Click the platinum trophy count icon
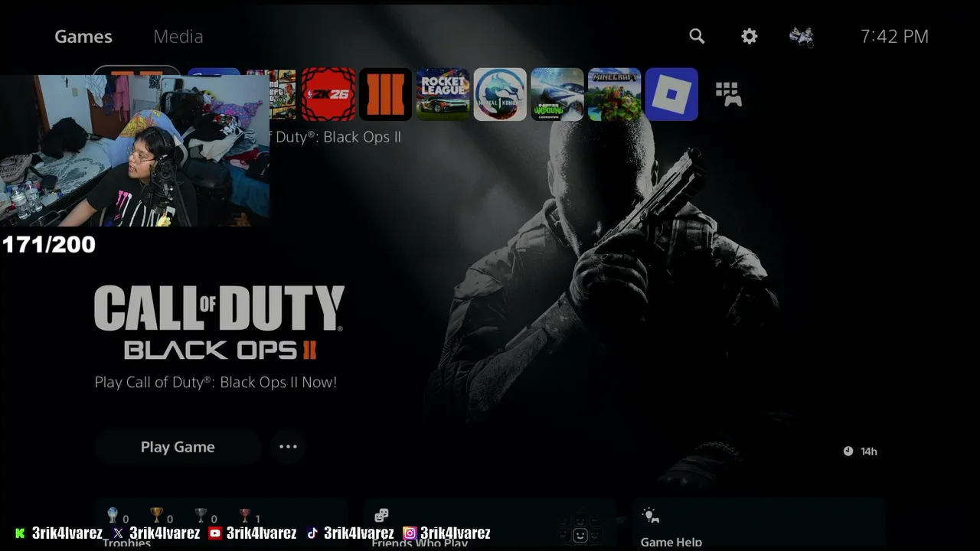This screenshot has height=551, width=980. coord(113,515)
